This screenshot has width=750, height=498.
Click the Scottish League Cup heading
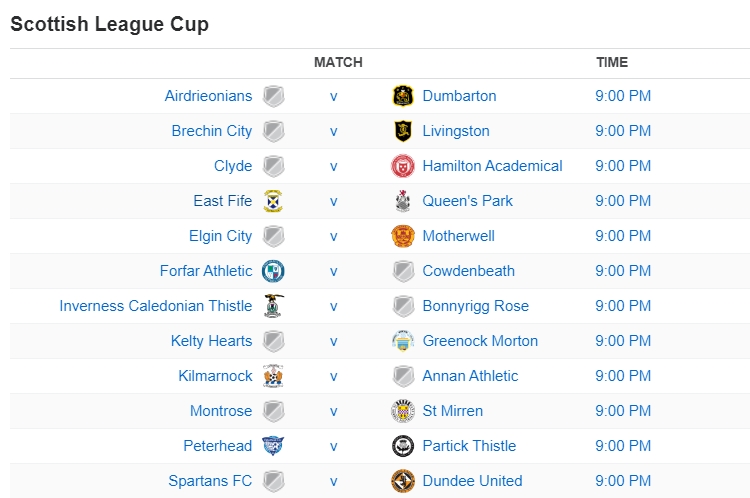(109, 24)
